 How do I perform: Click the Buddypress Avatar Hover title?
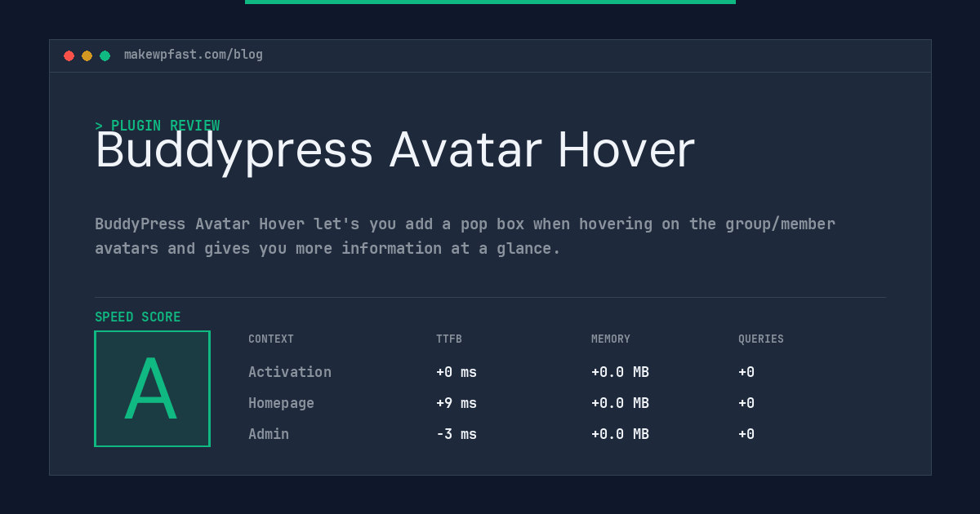394,150
